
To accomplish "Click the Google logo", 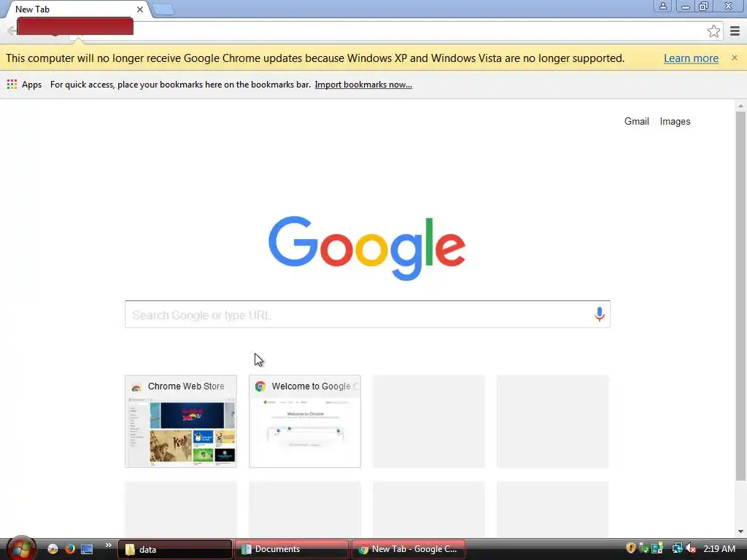I will [x=367, y=248].
